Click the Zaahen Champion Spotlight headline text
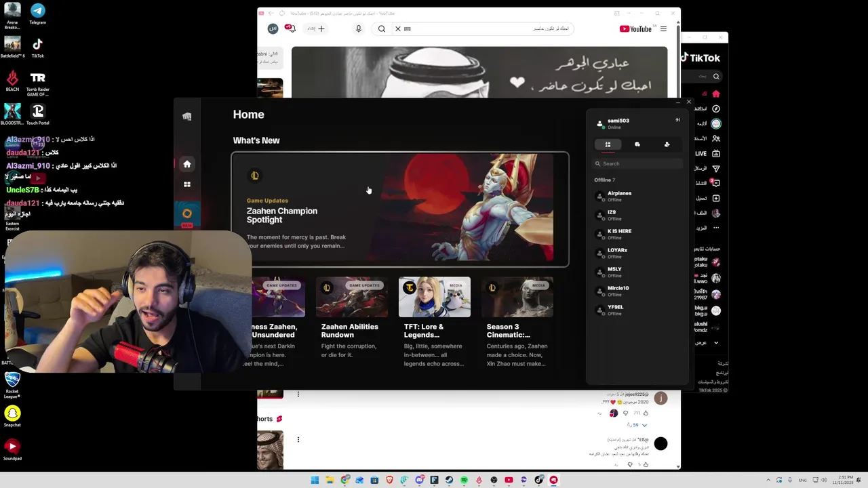 (x=282, y=216)
